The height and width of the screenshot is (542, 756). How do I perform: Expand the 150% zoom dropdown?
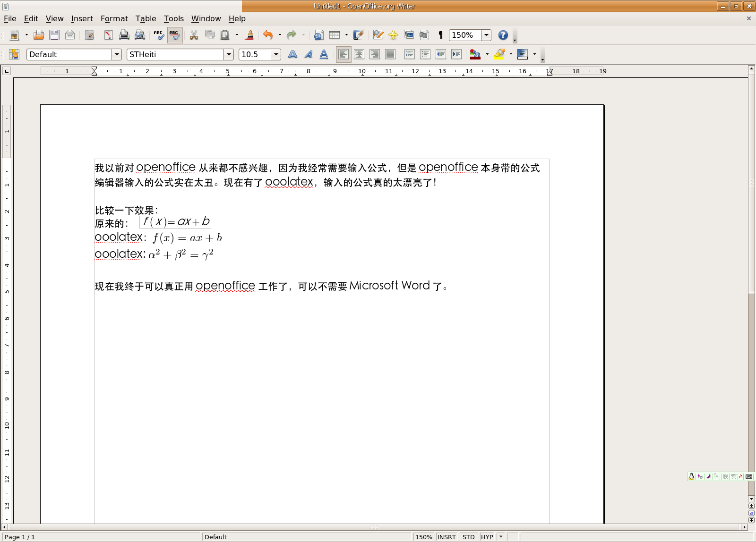[486, 35]
